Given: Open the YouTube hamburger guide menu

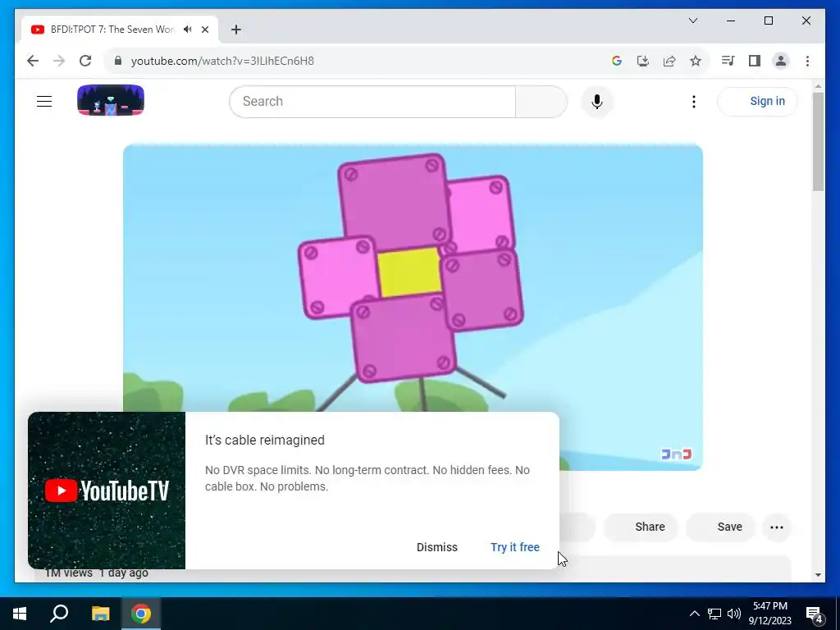Looking at the screenshot, I should (x=44, y=101).
